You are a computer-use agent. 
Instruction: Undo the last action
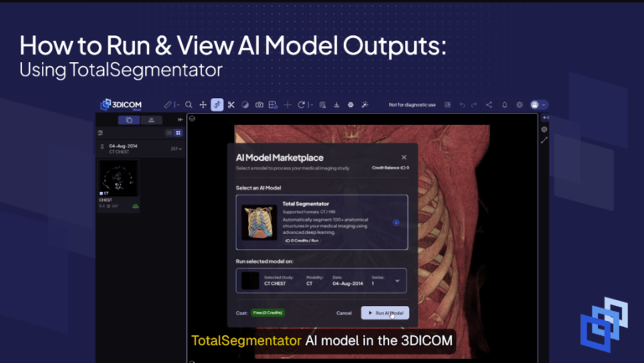(463, 105)
